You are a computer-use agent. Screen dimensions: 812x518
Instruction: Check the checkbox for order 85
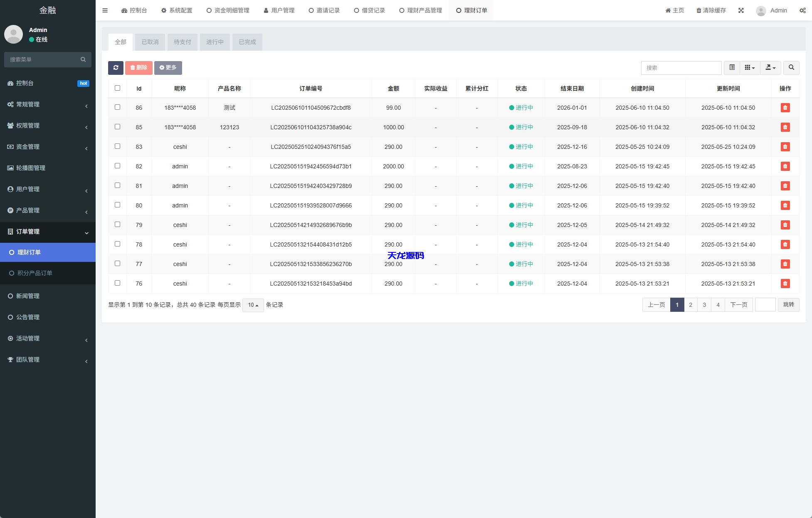pyautogui.click(x=118, y=127)
